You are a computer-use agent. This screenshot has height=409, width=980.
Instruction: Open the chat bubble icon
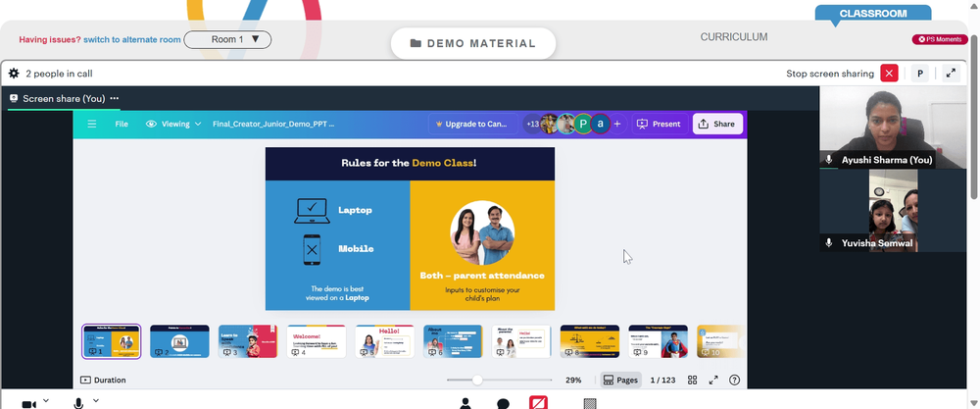click(503, 404)
